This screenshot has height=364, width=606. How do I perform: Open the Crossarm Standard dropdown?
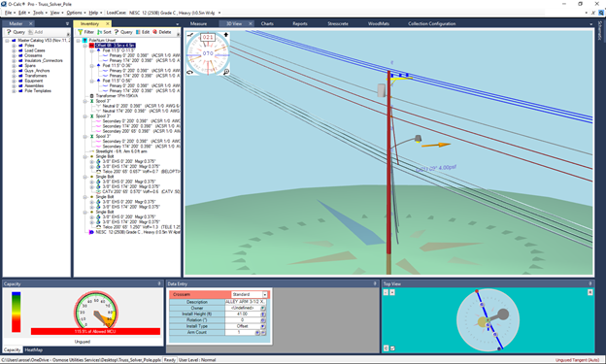265,294
